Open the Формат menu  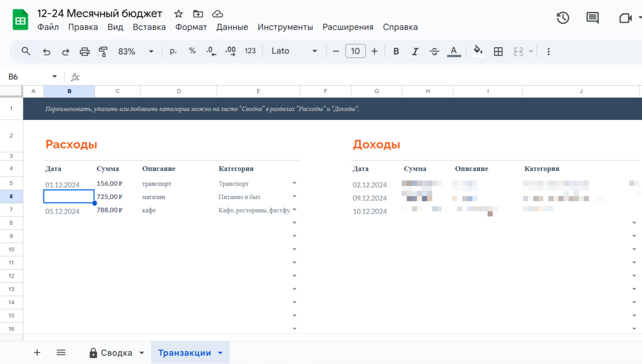click(191, 27)
